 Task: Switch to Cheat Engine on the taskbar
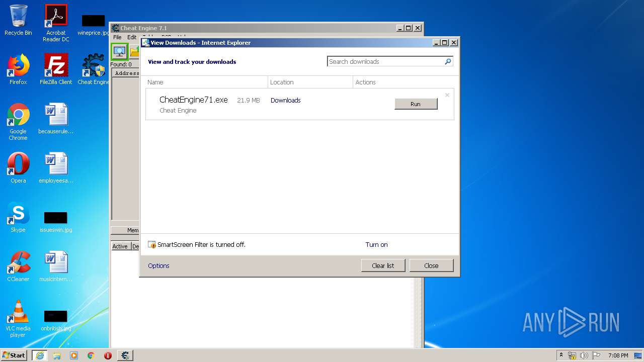[125, 355]
